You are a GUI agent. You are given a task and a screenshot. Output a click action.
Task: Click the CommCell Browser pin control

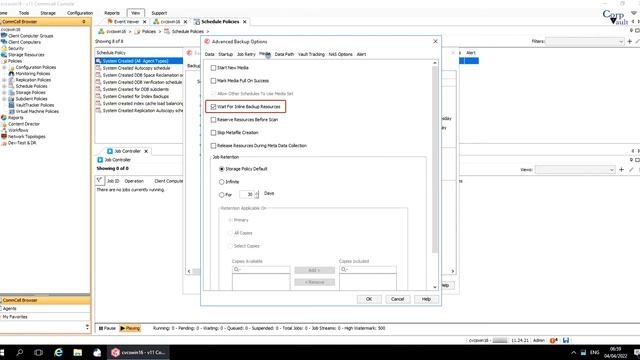click(84, 22)
